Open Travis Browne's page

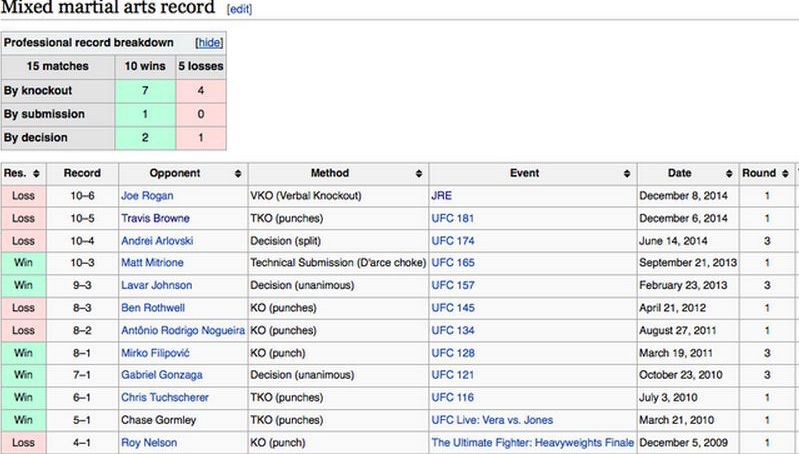point(155,218)
